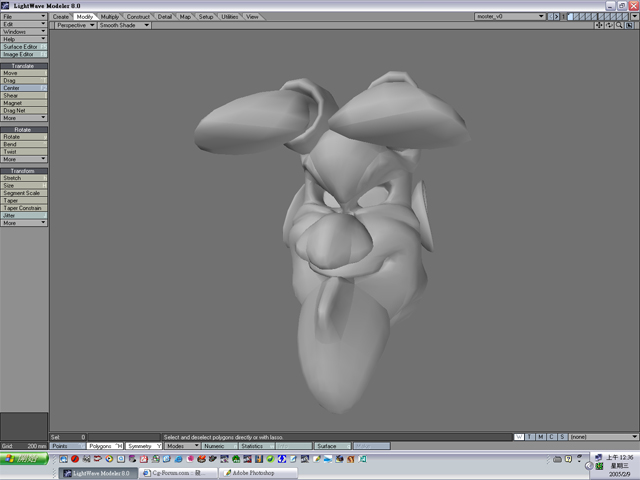Click the viewport maximize toggle icon
640x480 pixels.
[x=629, y=25]
